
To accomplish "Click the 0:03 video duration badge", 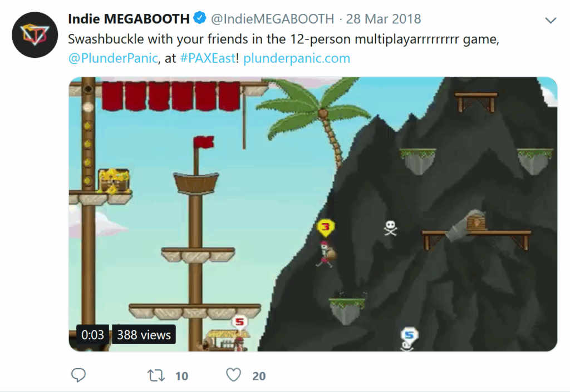I will pos(92,335).
